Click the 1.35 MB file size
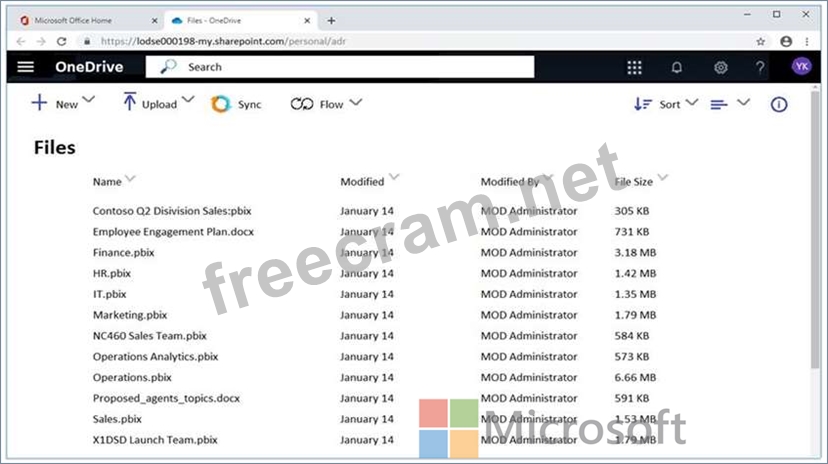This screenshot has width=828, height=464. (635, 294)
